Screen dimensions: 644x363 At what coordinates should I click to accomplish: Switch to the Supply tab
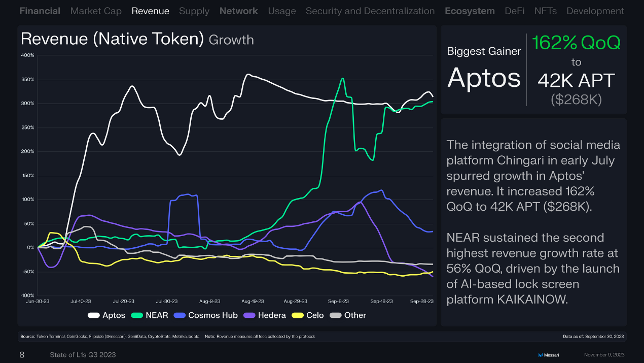tap(194, 11)
